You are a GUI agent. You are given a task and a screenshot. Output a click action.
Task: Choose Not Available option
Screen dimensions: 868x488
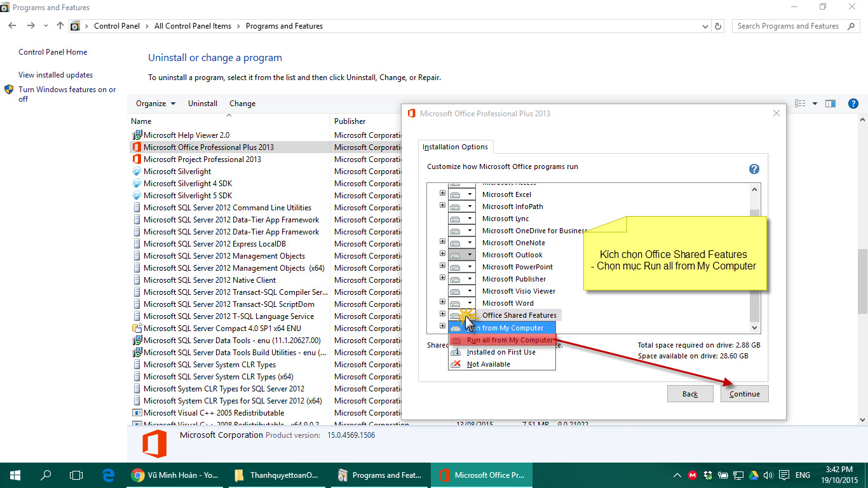502,364
